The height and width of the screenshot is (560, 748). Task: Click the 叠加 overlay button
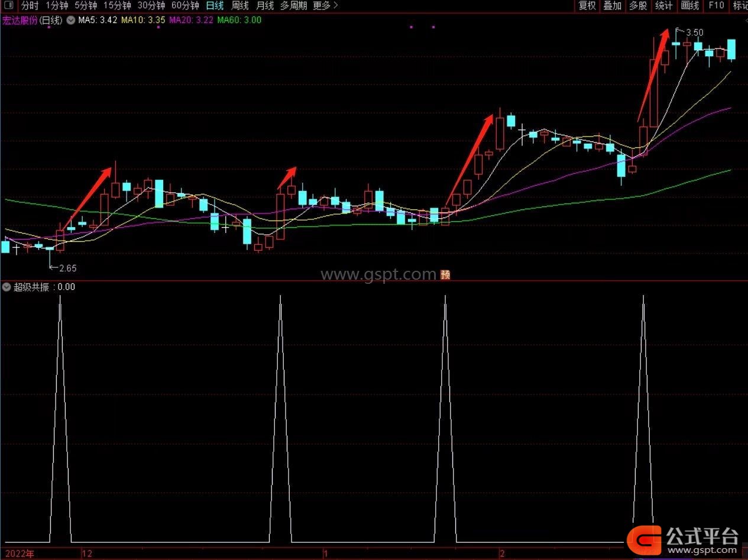click(612, 6)
